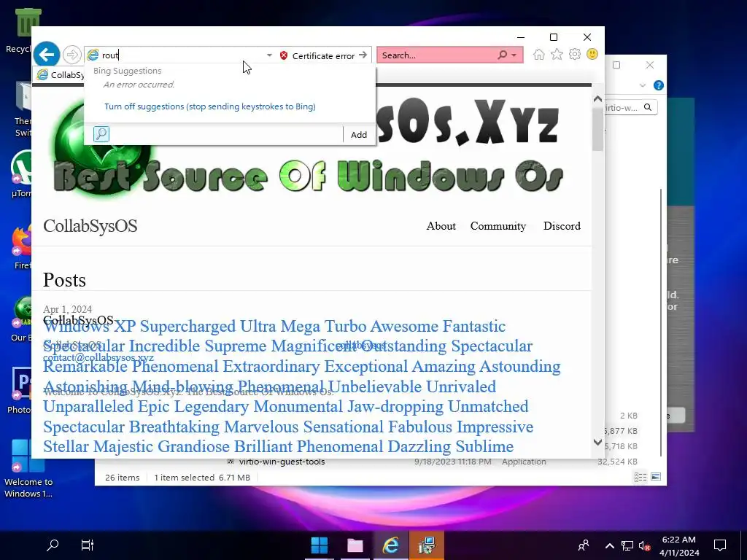
Task: Open the Start menu Windows logo
Action: pos(320,545)
